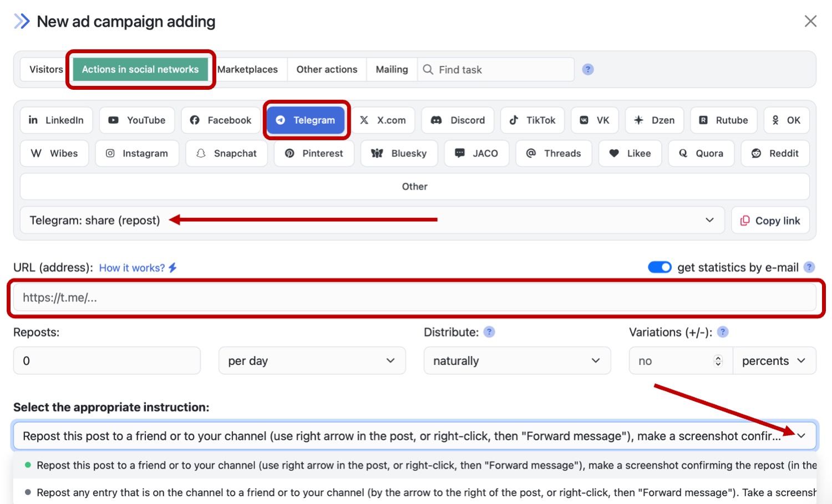This screenshot has height=504, width=832.
Task: Pick the TikTok network button
Action: (x=532, y=120)
